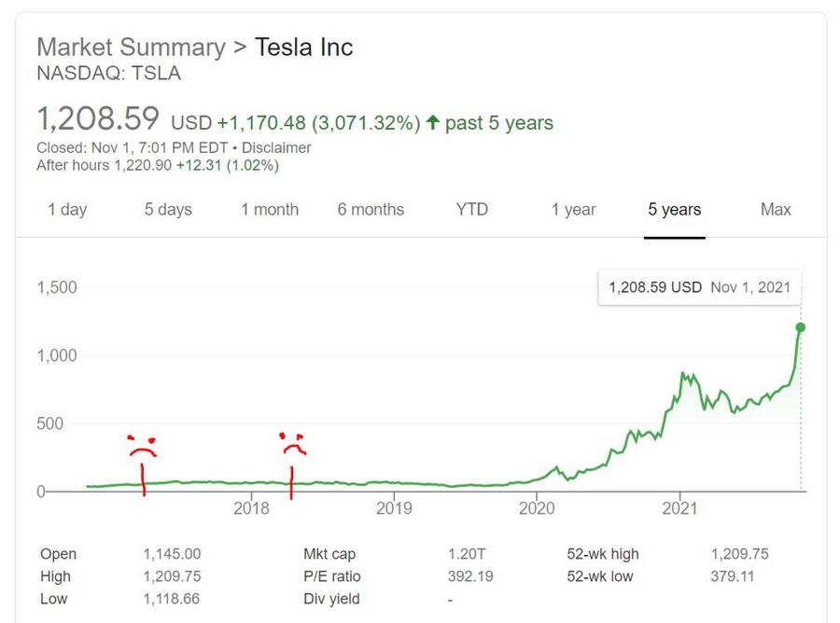Open the Market Summary link

pos(132,48)
